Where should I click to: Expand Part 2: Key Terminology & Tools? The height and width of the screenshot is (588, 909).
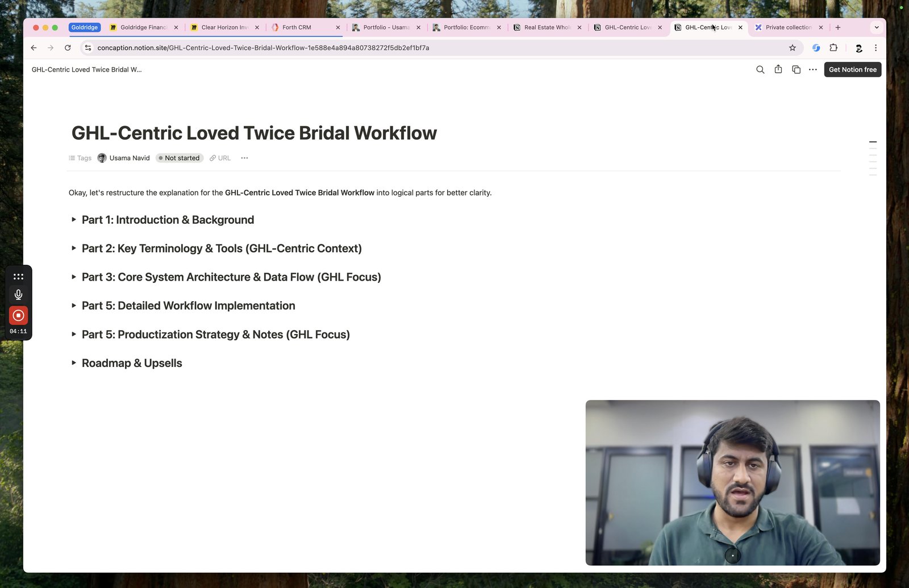click(74, 248)
